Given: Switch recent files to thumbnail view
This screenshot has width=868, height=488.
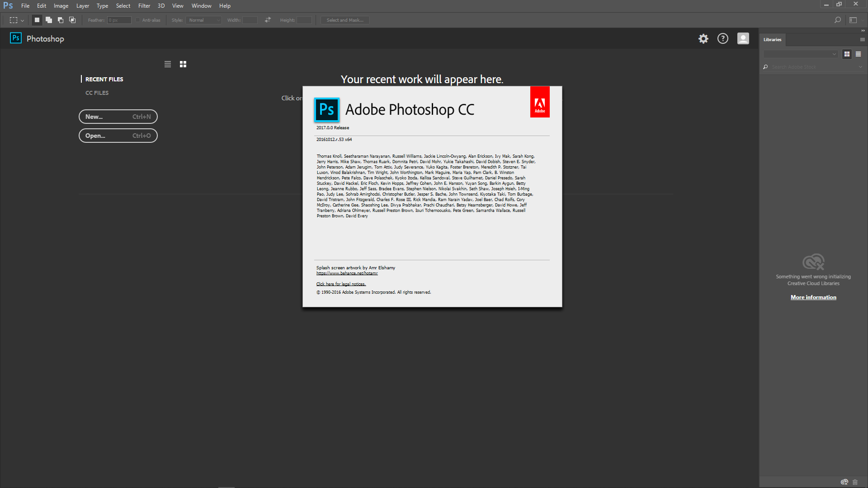Looking at the screenshot, I should 183,64.
